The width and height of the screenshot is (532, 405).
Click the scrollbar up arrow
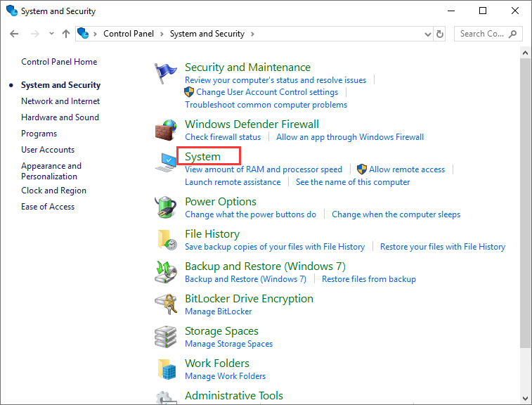(x=525, y=53)
